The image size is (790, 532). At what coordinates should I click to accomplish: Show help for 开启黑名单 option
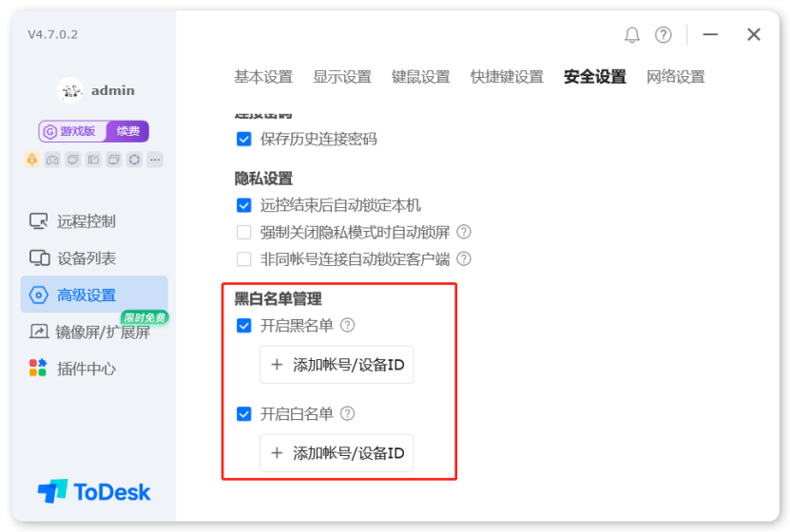(x=348, y=325)
